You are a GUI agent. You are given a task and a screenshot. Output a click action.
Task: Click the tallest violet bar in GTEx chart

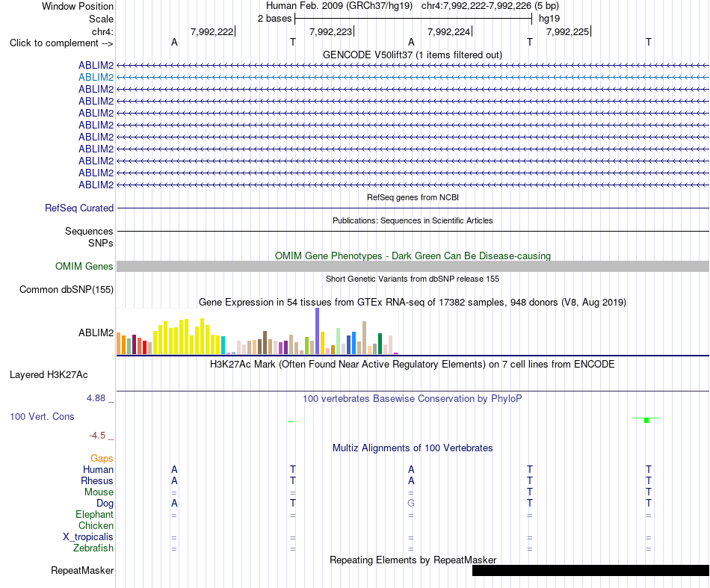point(318,331)
